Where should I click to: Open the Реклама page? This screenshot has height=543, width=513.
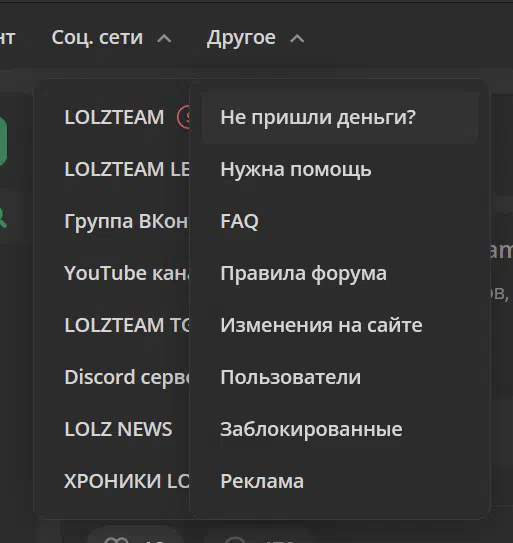pos(340,481)
